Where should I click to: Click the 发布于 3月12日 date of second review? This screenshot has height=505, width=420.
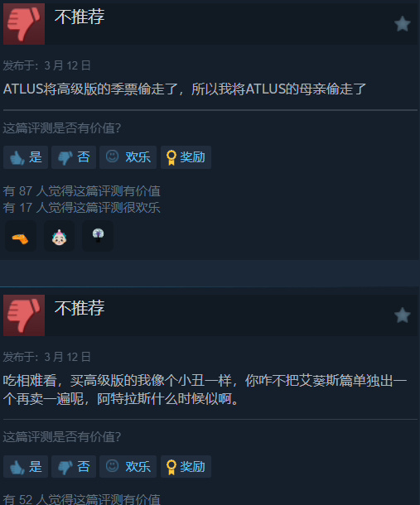click(x=46, y=357)
